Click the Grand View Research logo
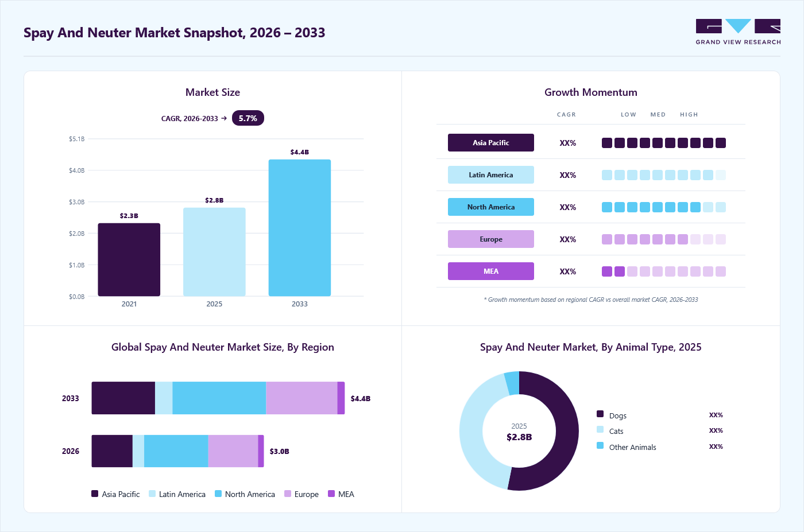Image resolution: width=804 pixels, height=532 pixels. click(x=738, y=32)
